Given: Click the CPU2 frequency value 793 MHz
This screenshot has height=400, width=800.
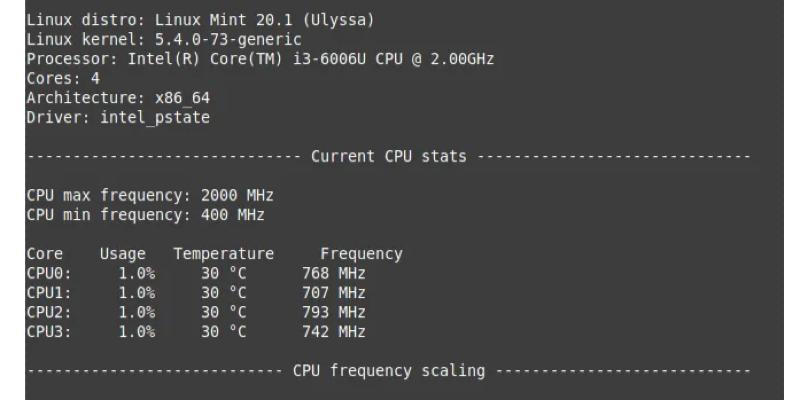Looking at the screenshot, I should 333,312.
